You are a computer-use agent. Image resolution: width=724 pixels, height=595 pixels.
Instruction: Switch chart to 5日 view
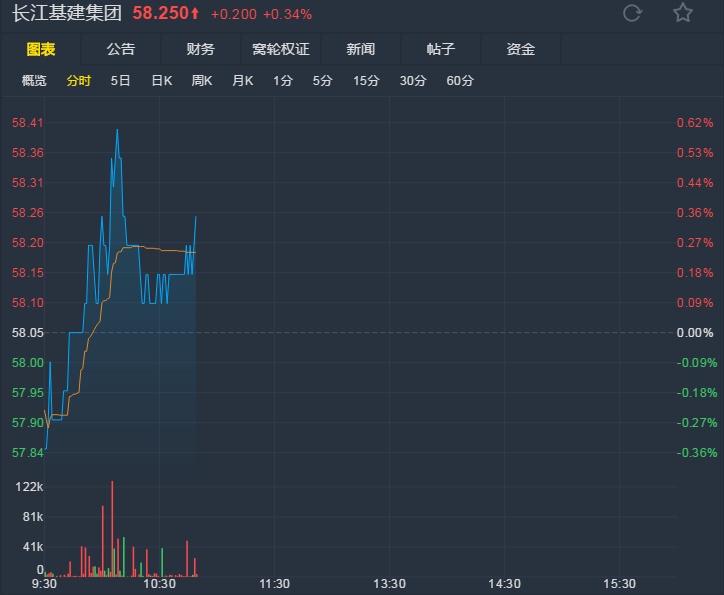(x=120, y=81)
